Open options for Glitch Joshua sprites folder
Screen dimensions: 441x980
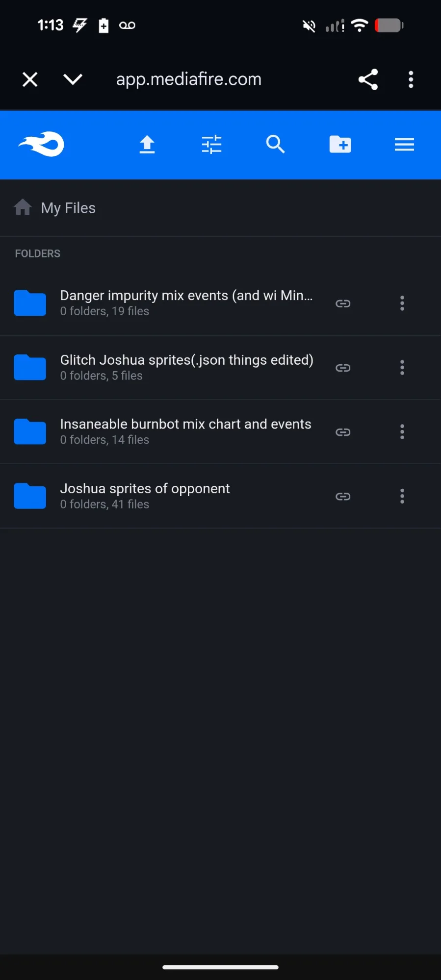[402, 368]
